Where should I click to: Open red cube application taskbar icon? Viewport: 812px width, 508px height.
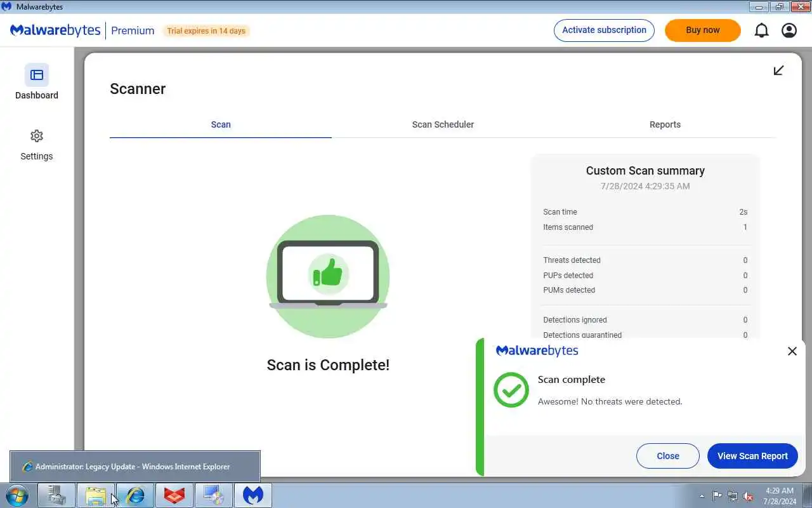click(x=174, y=495)
